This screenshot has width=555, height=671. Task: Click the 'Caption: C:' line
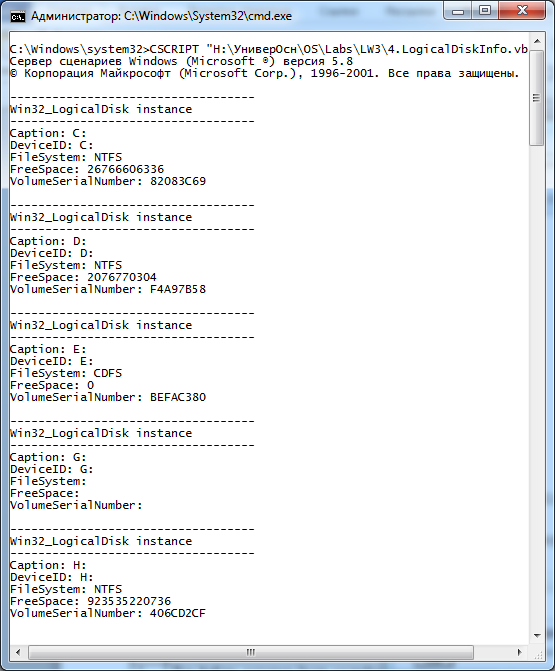[x=48, y=133]
